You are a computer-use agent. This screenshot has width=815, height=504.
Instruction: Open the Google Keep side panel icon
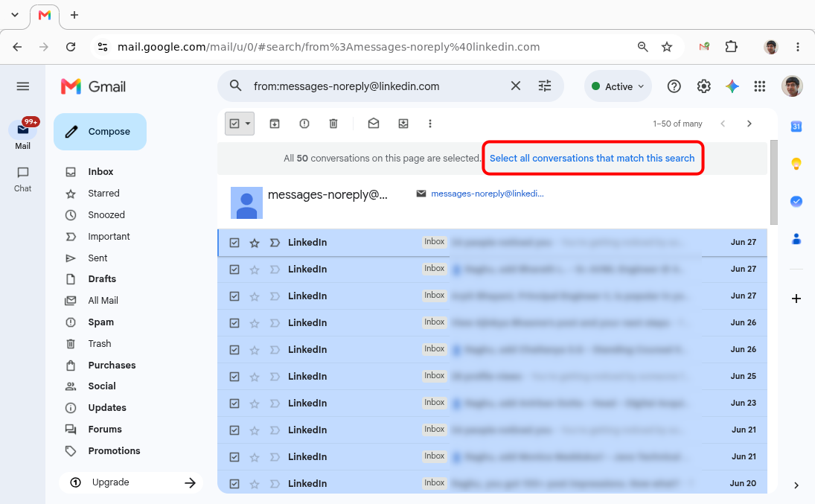point(796,164)
